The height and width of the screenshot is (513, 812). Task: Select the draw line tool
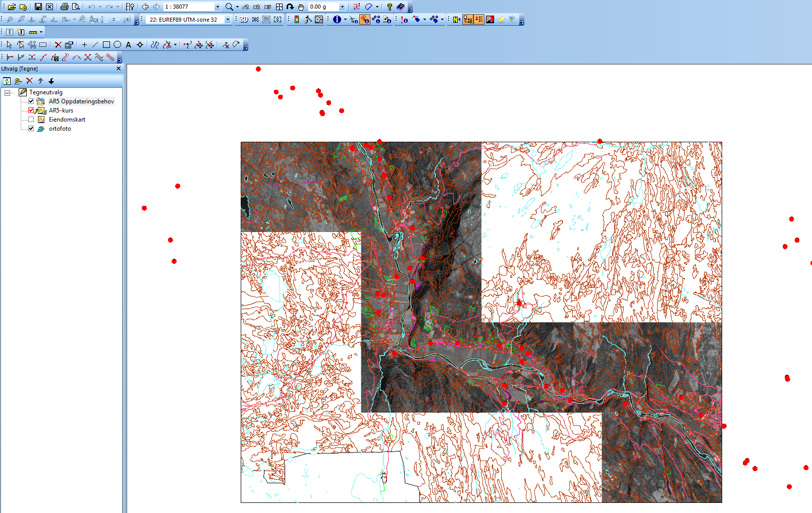tap(95, 44)
